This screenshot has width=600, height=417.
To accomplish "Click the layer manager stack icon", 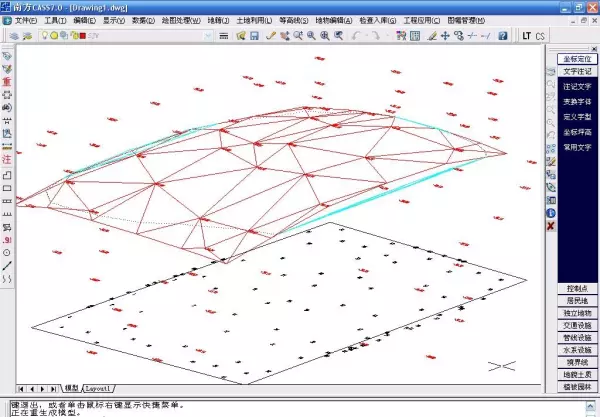I will click(14, 36).
